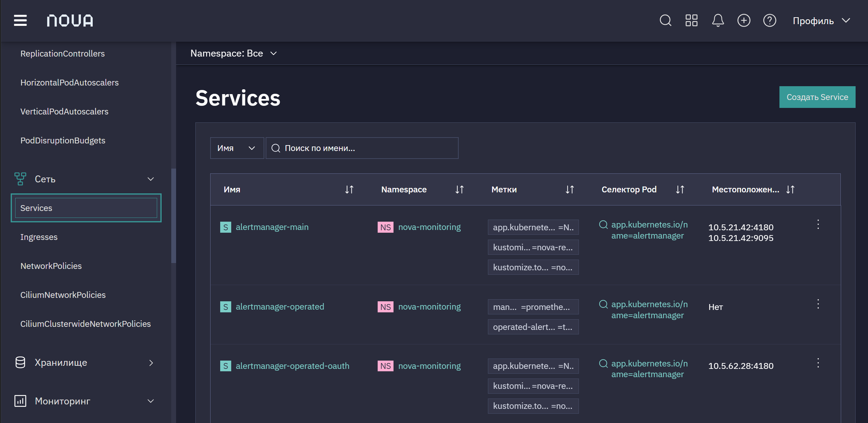This screenshot has width=868, height=423.
Task: Open the Namespace: Все selector
Action: pos(234,53)
